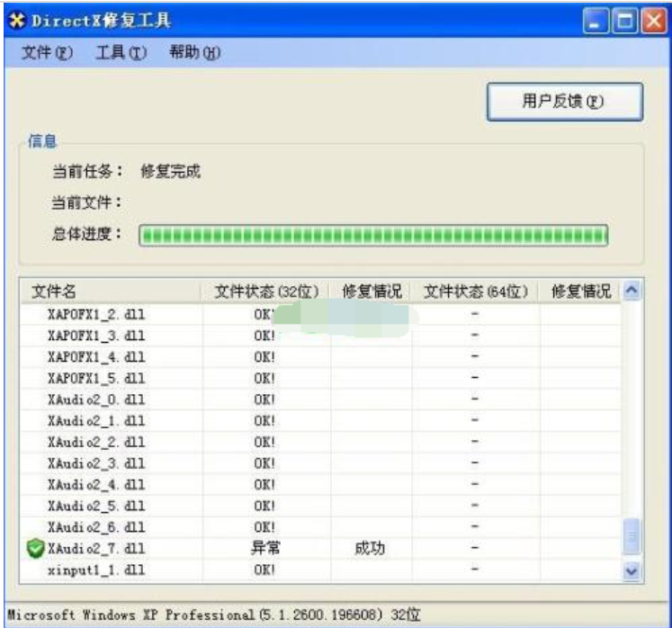This screenshot has height=628, width=672.
Task: Select the XAudio2_0.dll file entry
Action: click(x=85, y=399)
